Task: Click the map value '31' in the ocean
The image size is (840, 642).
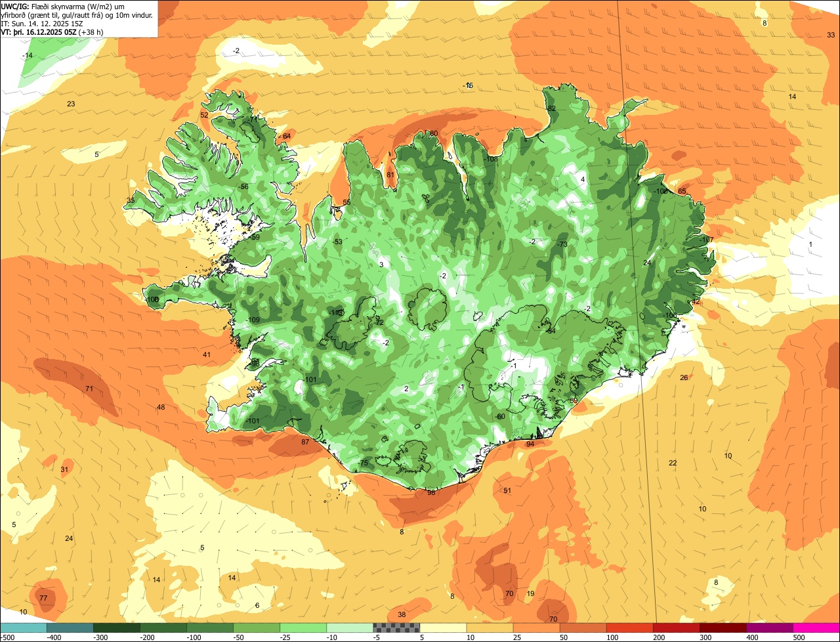Action: tap(64, 470)
